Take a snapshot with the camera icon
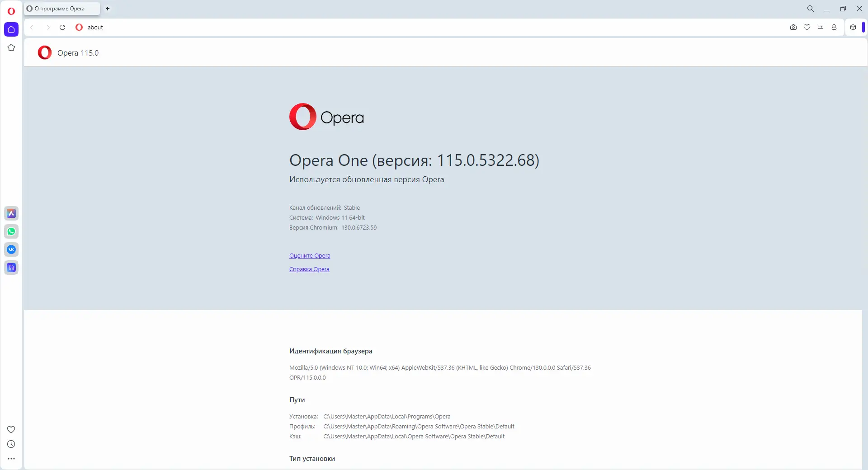The height and width of the screenshot is (470, 868). pos(793,27)
